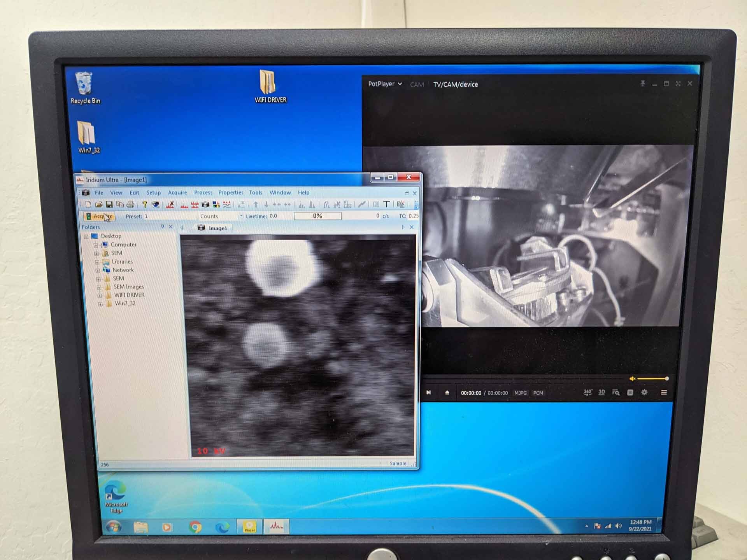This screenshot has width=747, height=560.
Task: Open the Acquire menu
Action: click(177, 192)
